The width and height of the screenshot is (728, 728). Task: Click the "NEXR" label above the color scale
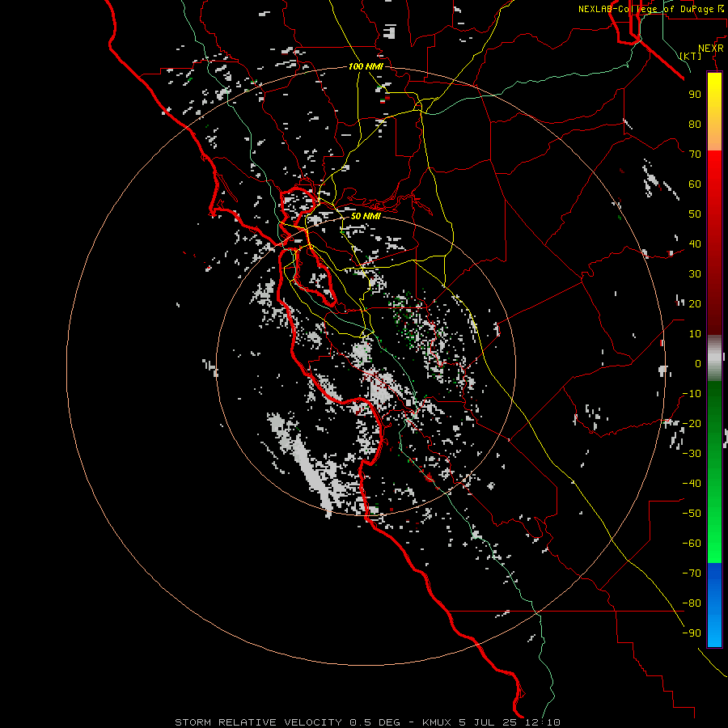click(x=711, y=48)
